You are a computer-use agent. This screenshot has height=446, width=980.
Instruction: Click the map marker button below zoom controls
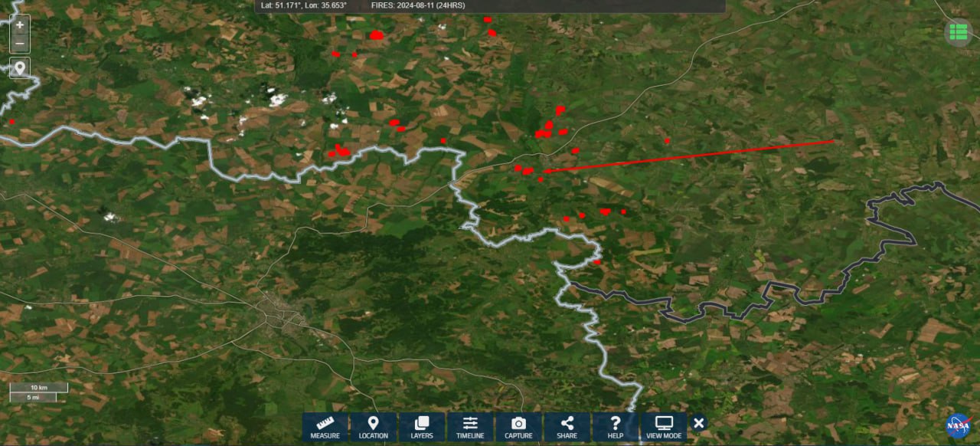point(20,68)
